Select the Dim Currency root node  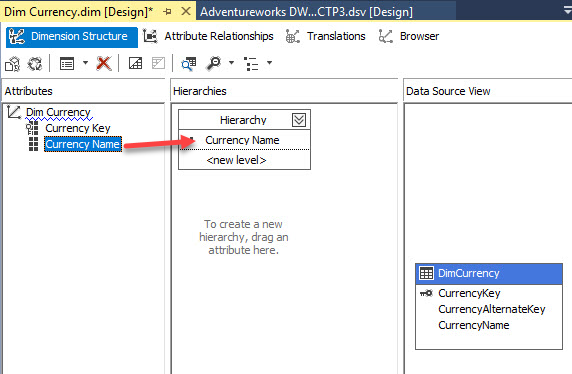point(58,112)
